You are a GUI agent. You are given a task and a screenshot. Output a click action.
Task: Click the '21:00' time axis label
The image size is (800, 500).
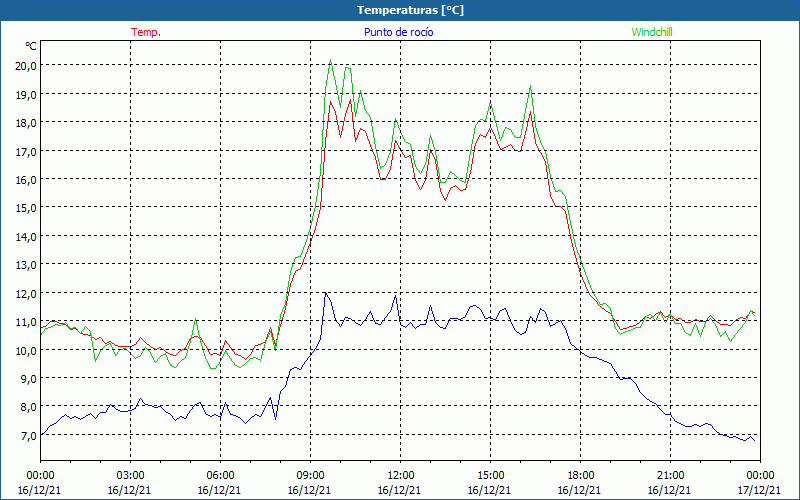[670, 476]
